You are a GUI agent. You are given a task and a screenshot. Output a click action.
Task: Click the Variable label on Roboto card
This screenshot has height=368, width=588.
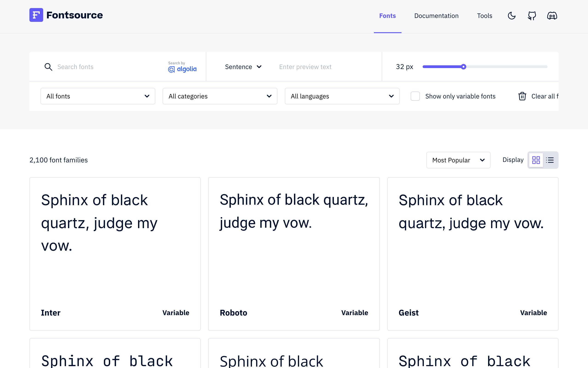[354, 313]
